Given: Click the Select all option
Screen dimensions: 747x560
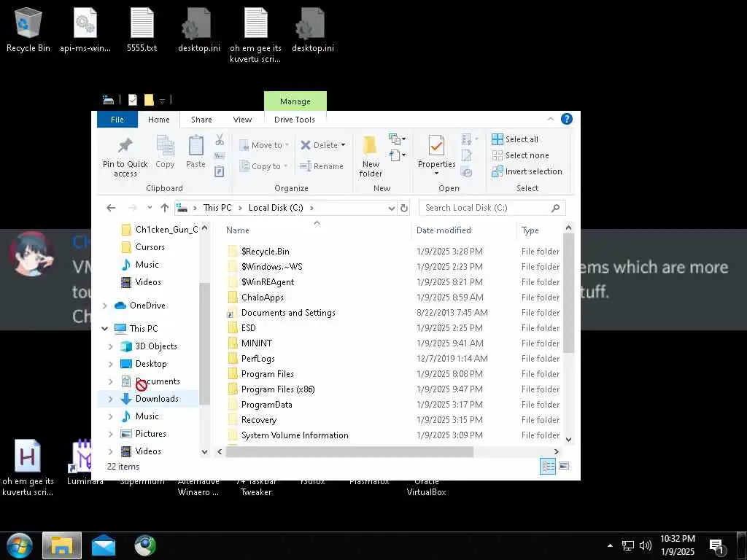Looking at the screenshot, I should click(515, 139).
